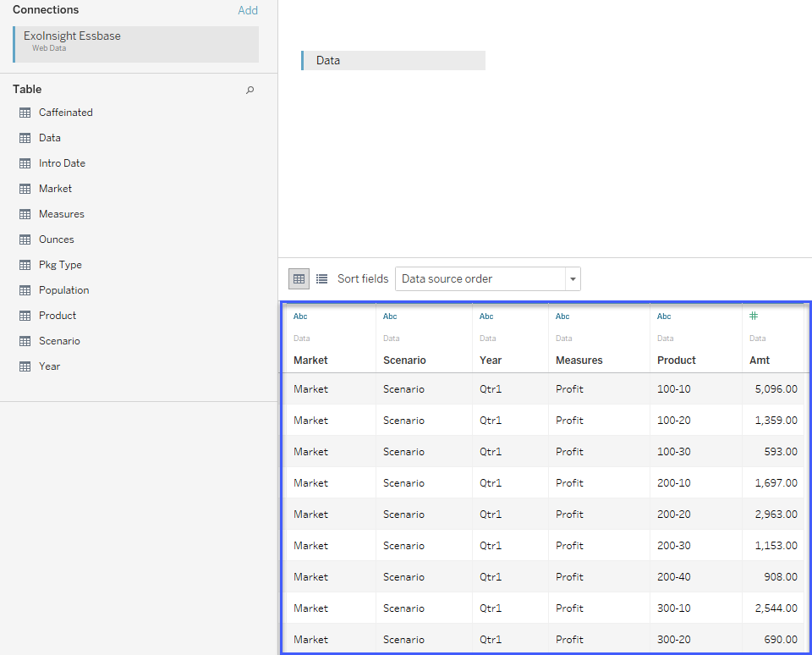Open the table search magnifier icon

[x=250, y=90]
